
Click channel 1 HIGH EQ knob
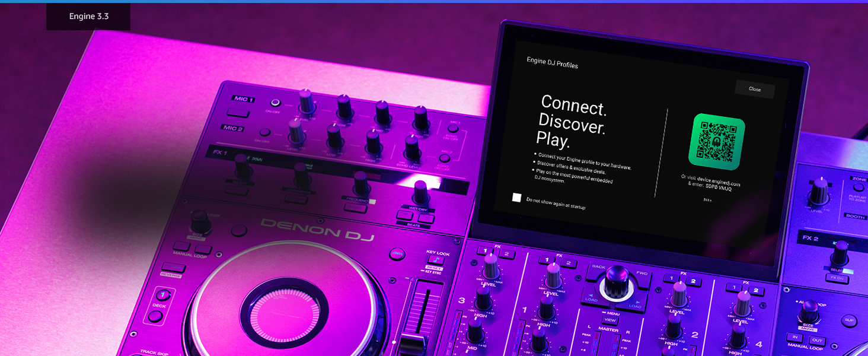click(546, 309)
